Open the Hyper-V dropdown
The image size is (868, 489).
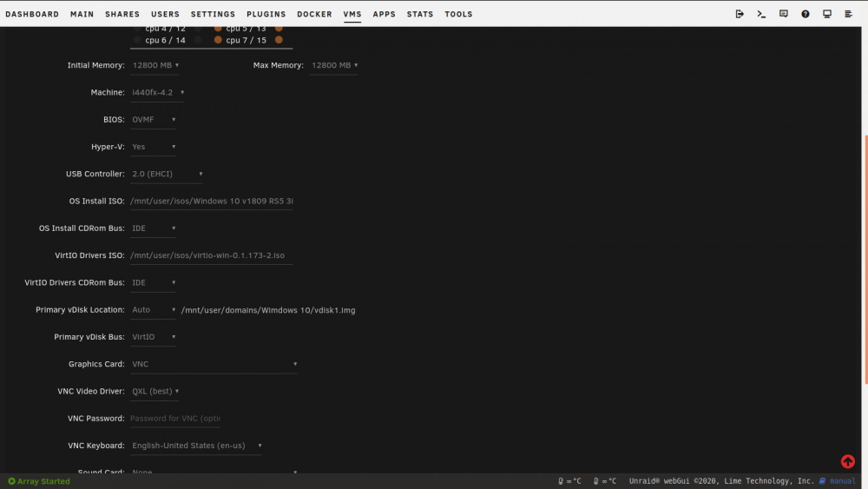click(154, 147)
